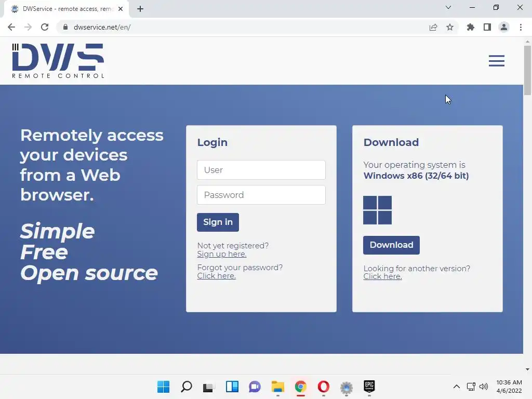Open the hamburger menu on DWS page
The height and width of the screenshot is (399, 532).
(x=496, y=61)
